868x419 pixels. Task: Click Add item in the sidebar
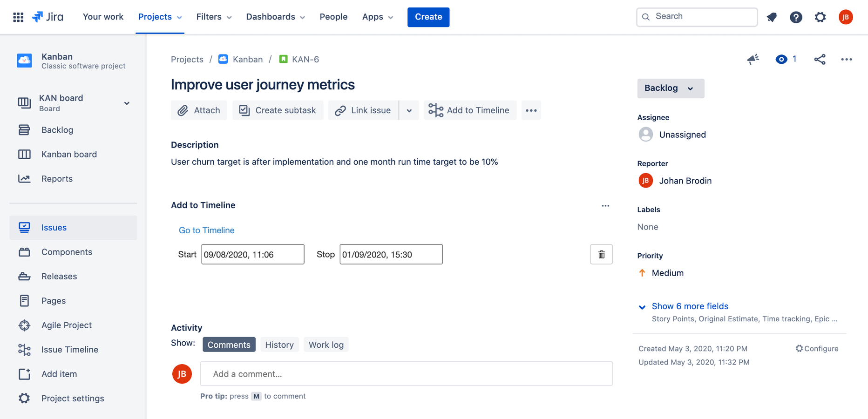(73, 374)
